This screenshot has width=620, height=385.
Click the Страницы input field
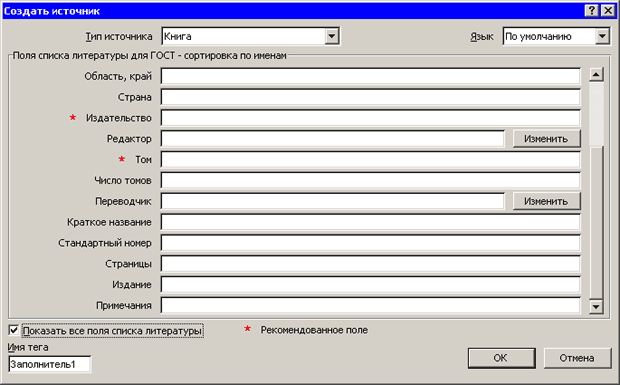click(370, 264)
